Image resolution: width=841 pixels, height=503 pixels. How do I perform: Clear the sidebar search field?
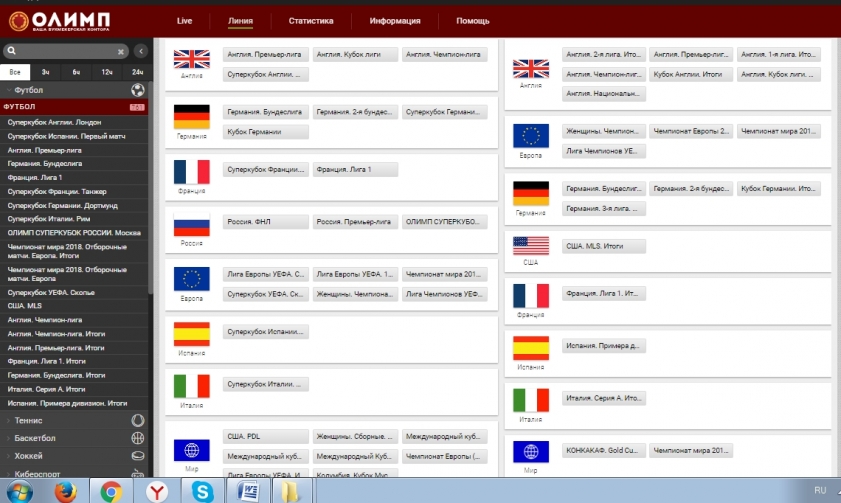pos(121,51)
